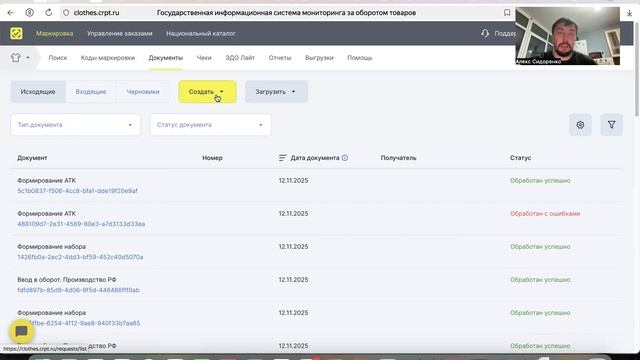640x360 pixels.
Task: Expand Тип документа combo box
Action: tap(76, 125)
